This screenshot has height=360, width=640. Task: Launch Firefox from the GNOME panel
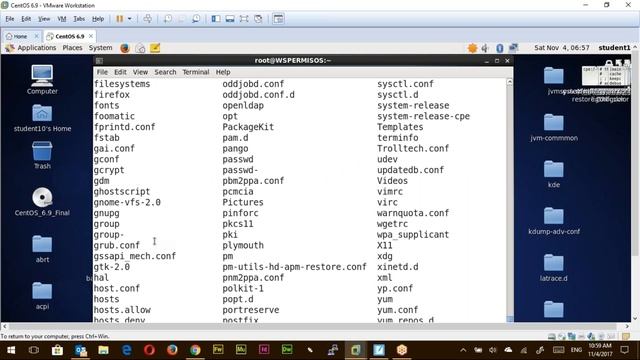tap(125, 48)
